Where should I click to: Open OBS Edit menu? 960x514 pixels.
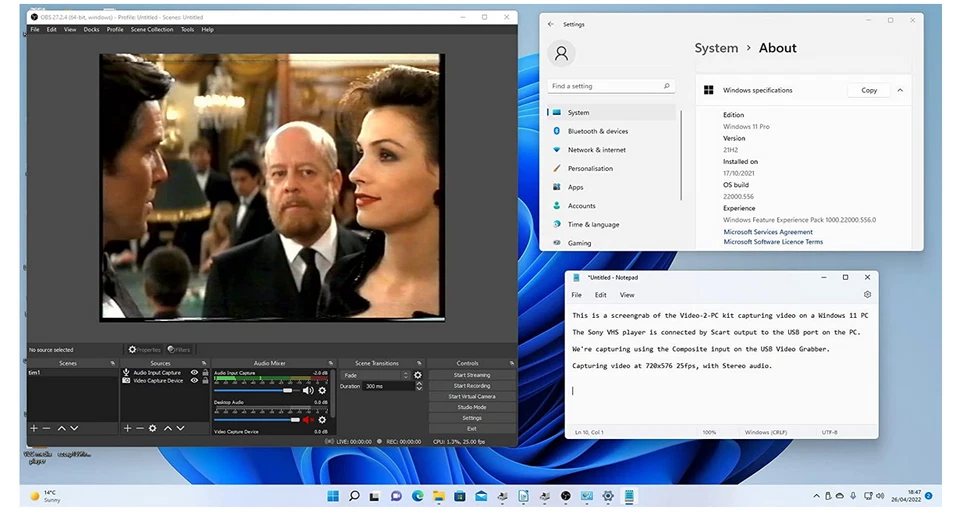click(52, 29)
